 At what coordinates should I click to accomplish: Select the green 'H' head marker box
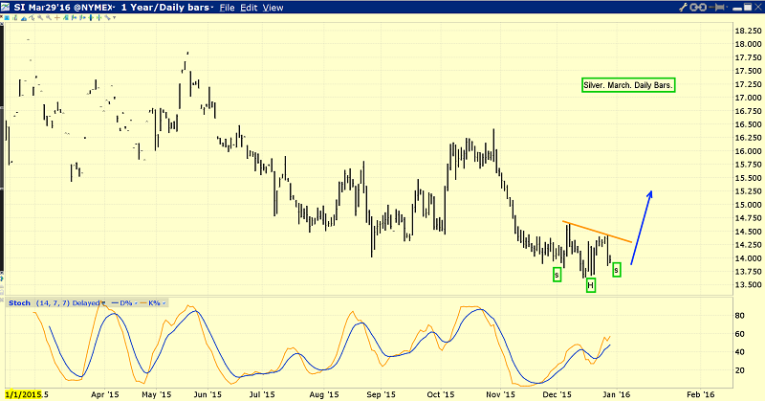point(590,286)
